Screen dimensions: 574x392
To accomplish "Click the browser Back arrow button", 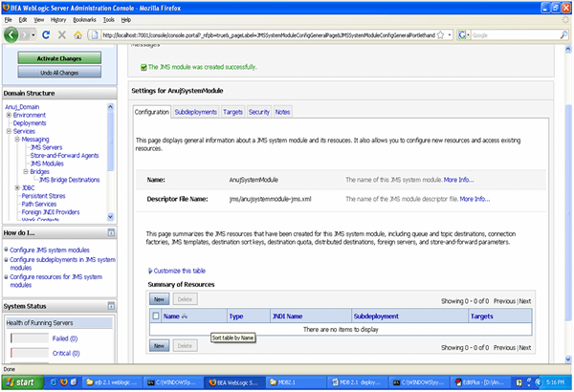I will (x=13, y=34).
